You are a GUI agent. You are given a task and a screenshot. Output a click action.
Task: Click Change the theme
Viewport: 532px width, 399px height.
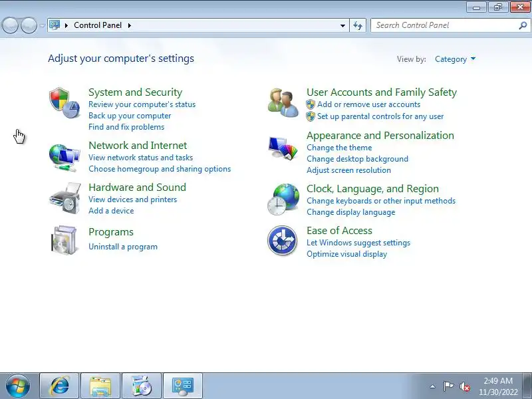pos(339,148)
